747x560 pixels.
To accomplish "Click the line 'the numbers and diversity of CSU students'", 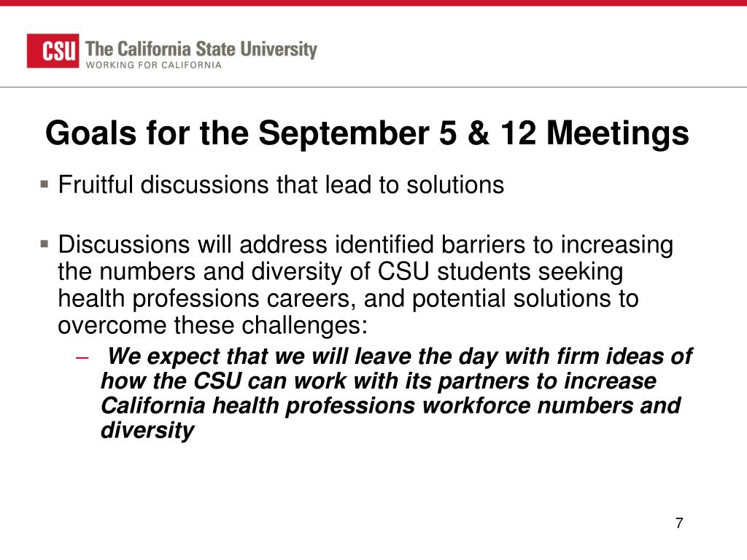I will (x=341, y=272).
